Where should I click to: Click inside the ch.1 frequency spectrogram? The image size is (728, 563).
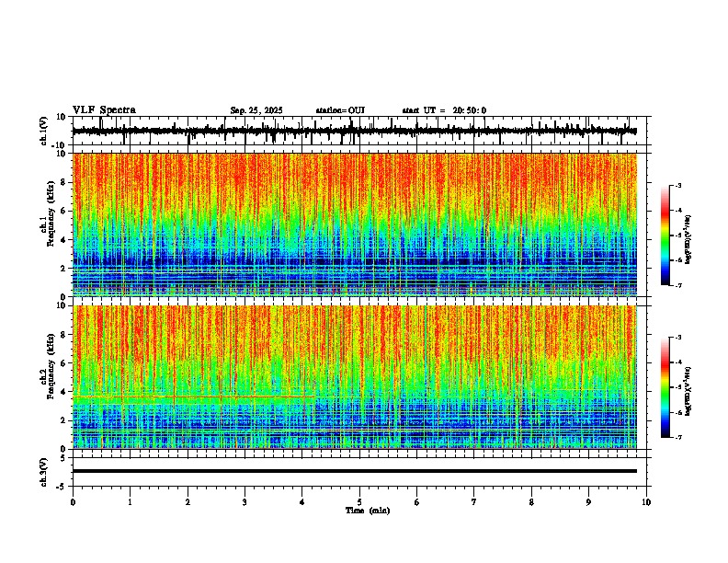[x=355, y=224]
